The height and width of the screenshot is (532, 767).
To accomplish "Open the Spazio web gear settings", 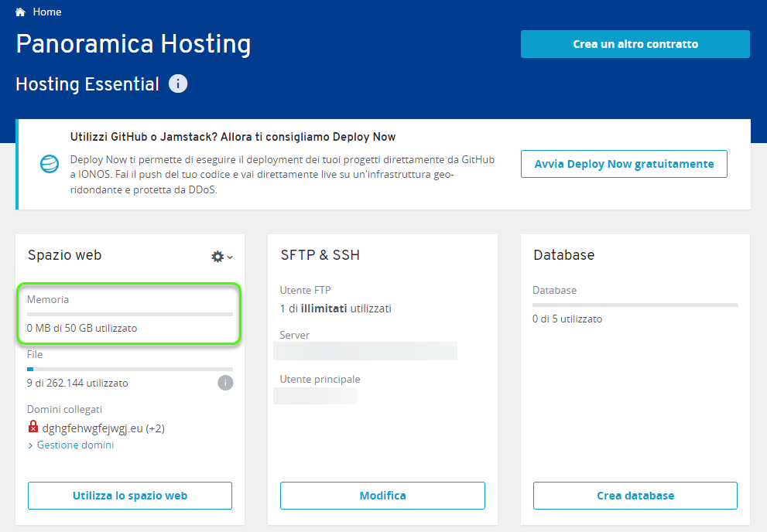I will [217, 257].
